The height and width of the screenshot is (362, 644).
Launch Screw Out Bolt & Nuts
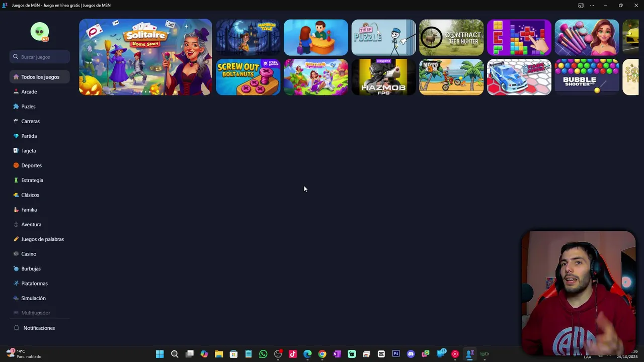248,77
